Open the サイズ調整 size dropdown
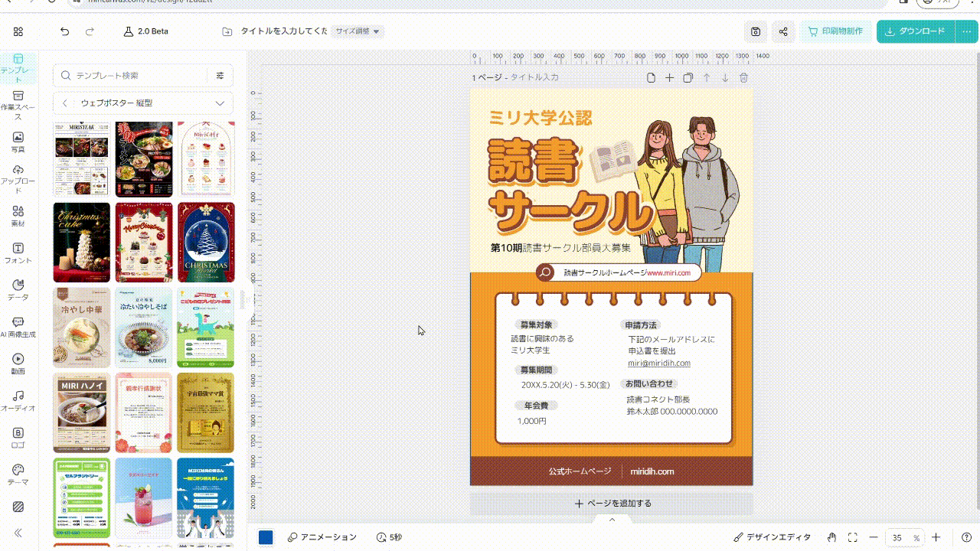 click(358, 31)
